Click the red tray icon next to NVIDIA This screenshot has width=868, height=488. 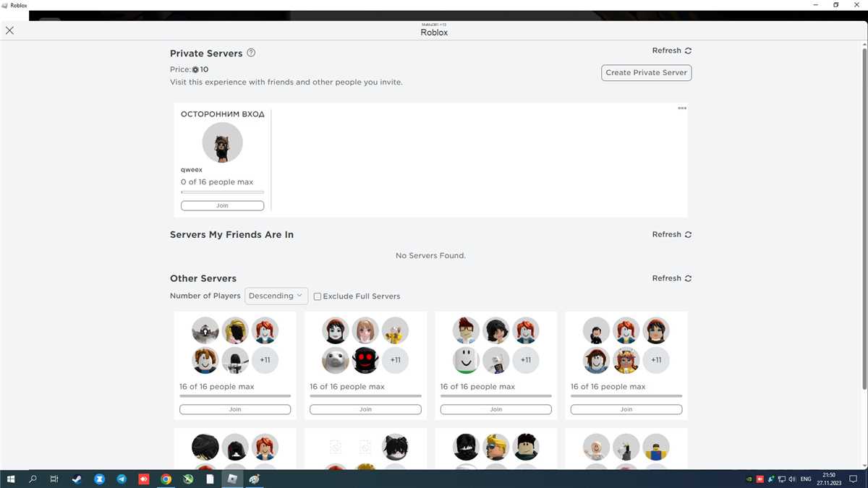[x=760, y=479]
